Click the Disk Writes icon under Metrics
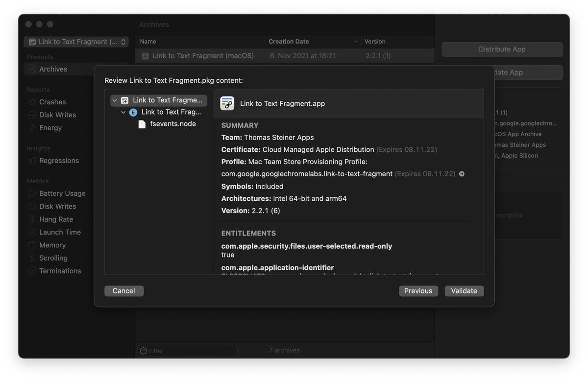Viewport: 588px width, 381px height. [32, 207]
